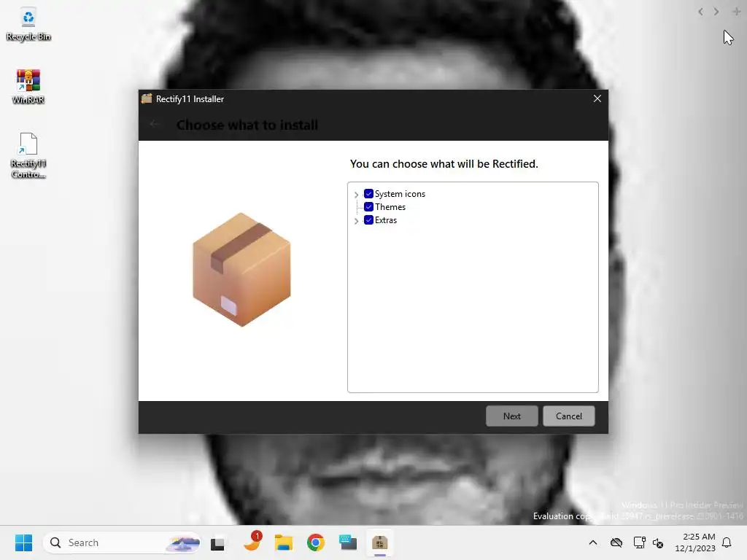Expand the Extras tree node

[x=356, y=220]
